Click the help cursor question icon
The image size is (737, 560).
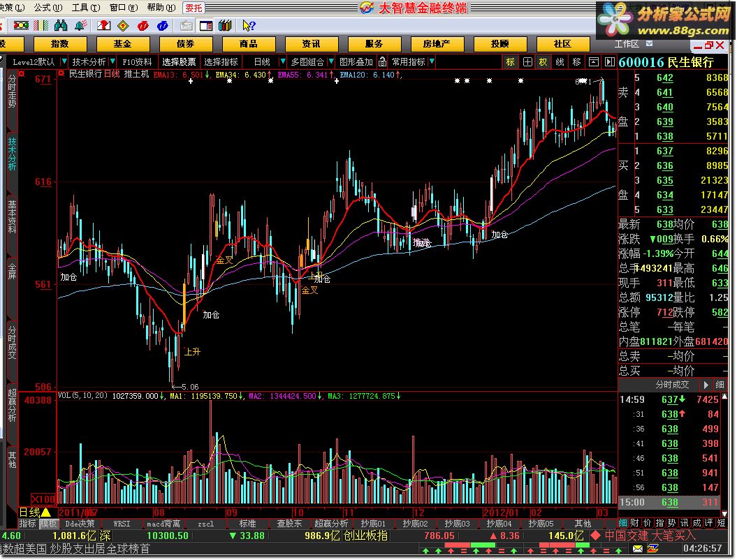coord(249,25)
